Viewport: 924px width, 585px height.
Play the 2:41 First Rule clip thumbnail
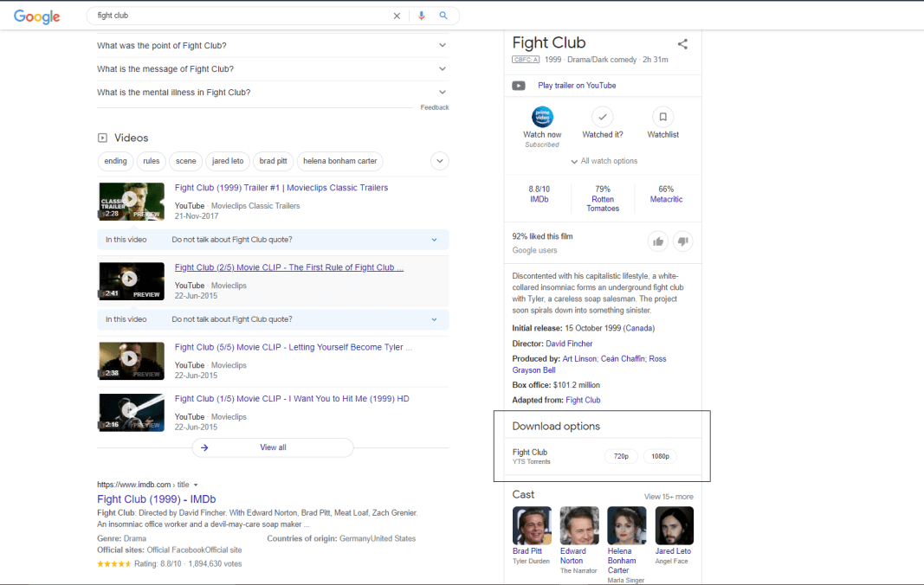coord(132,281)
